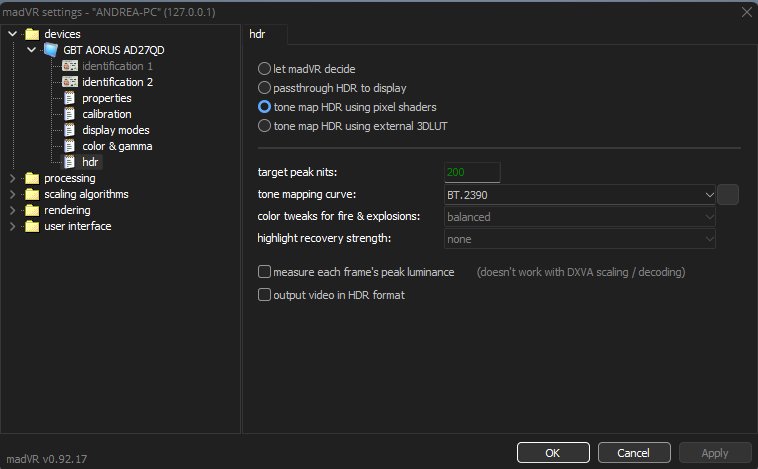
Task: Select the processing tree item label
Action: click(x=70, y=178)
